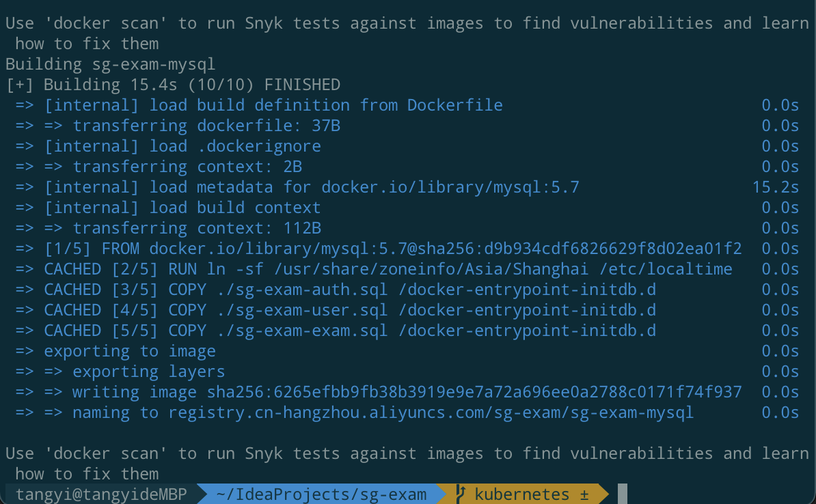Click the ± dirty status symbol
Screen dimensions: 816x504
click(584, 494)
